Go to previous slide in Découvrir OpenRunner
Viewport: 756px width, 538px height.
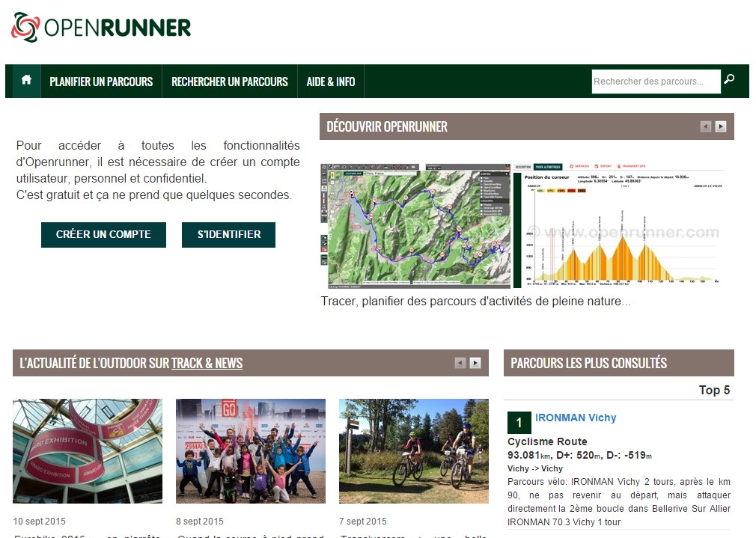tap(705, 126)
